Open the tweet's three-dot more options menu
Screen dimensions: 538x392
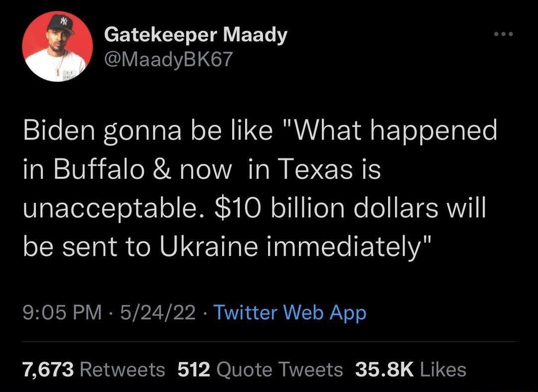[x=503, y=34]
